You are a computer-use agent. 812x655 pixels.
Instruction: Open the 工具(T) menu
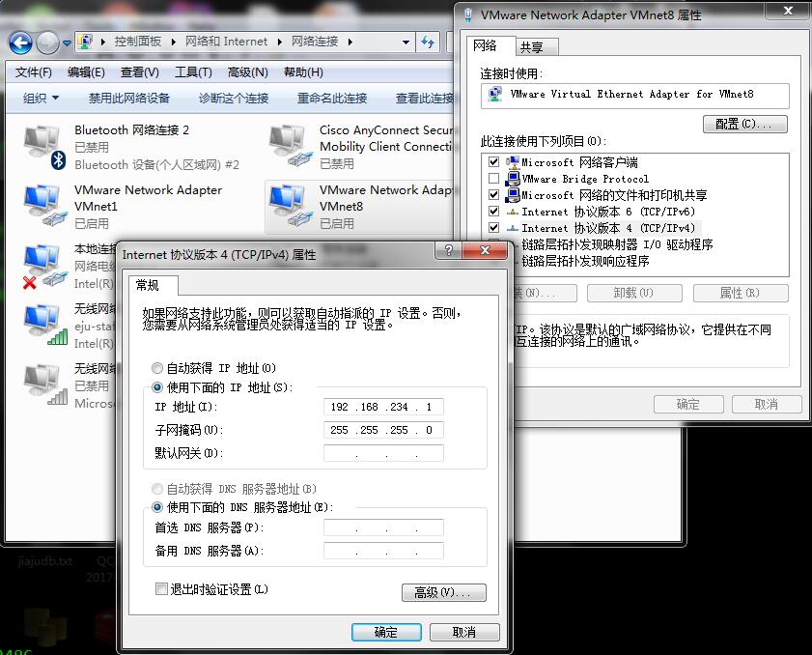[x=193, y=72]
